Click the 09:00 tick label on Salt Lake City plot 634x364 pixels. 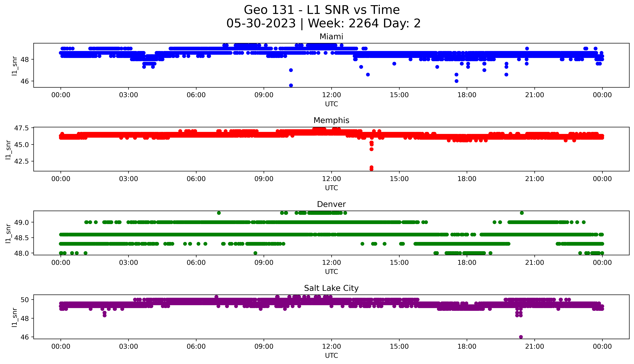point(264,346)
